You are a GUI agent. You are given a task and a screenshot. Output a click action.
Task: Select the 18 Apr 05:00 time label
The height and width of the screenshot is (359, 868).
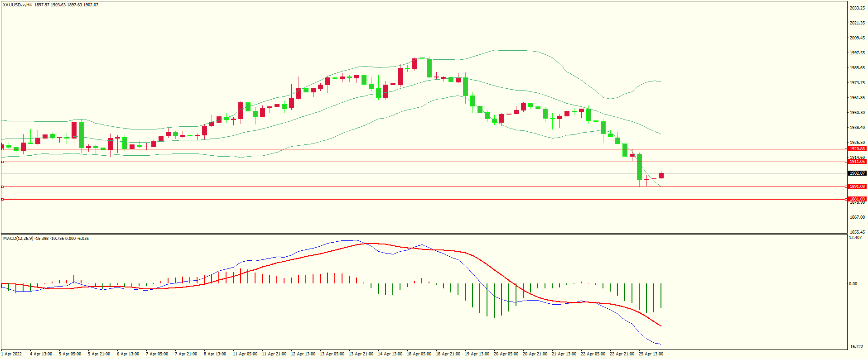point(419,354)
